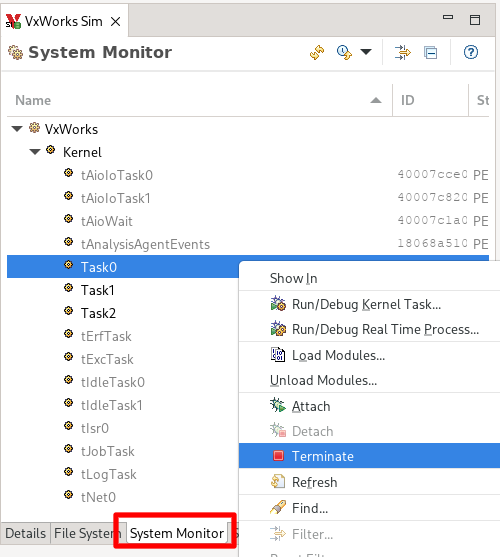The width and height of the screenshot is (500, 557).
Task: Choose Run/Debug Kernel Task... from the menu
Action: click(369, 304)
